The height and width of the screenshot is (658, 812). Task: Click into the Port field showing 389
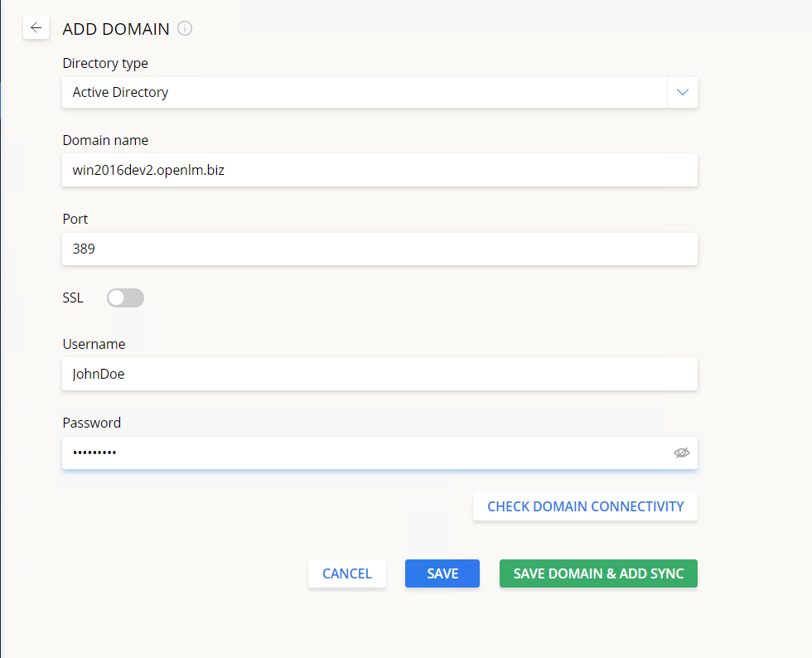379,249
